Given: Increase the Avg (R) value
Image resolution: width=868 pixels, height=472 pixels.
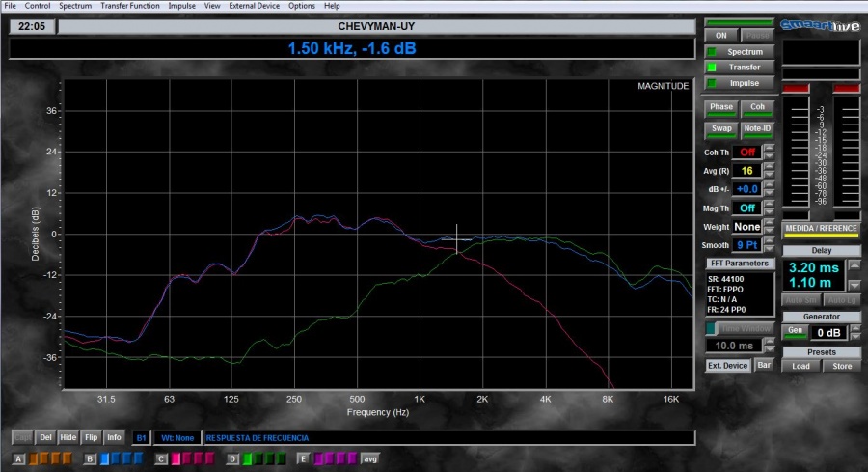Looking at the screenshot, I should 769,167.
